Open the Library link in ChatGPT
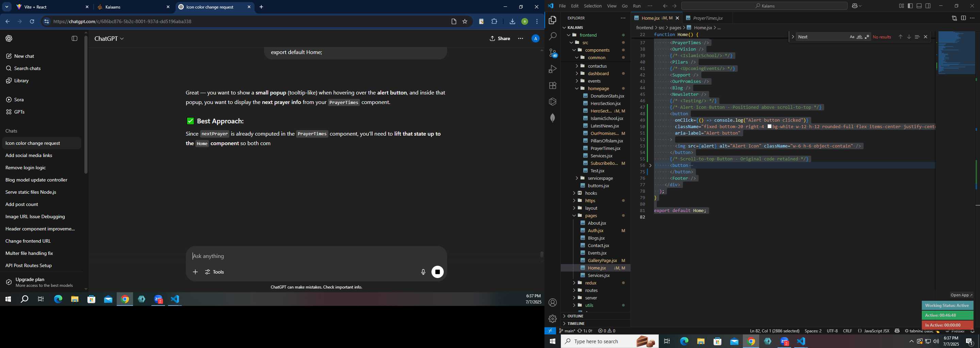The image size is (980, 348). [x=21, y=81]
